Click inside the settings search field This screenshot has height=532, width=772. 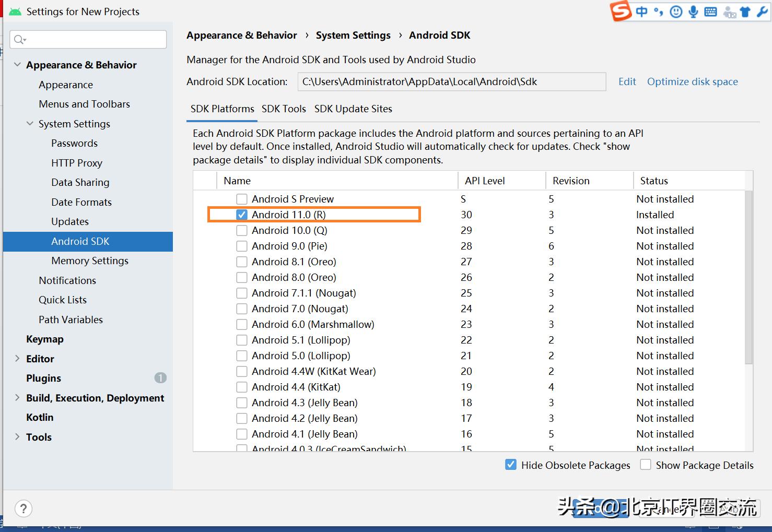point(88,40)
